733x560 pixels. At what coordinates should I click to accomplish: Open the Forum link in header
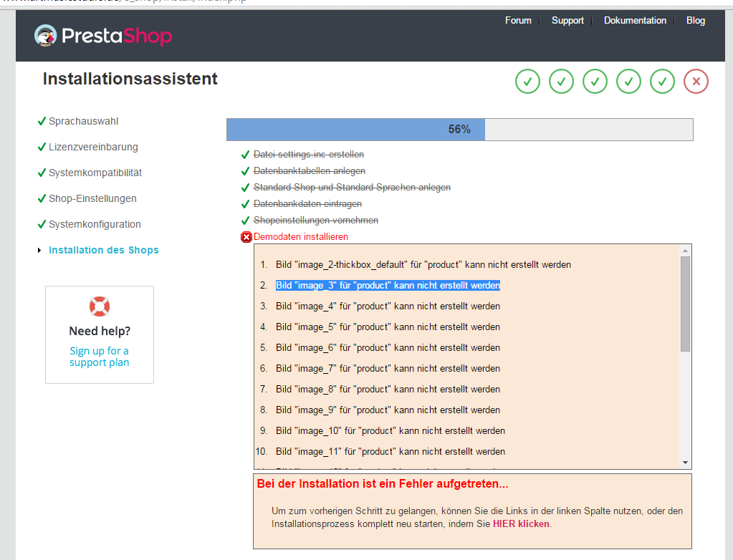[518, 21]
